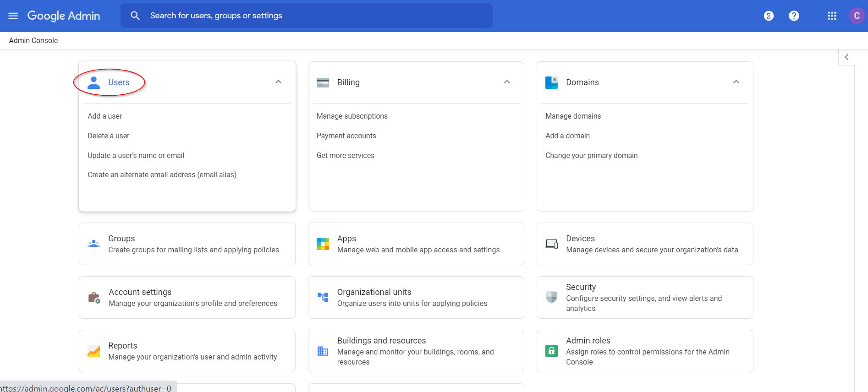Open the Admin roles card title
Image resolution: width=868 pixels, height=392 pixels.
pyautogui.click(x=588, y=341)
